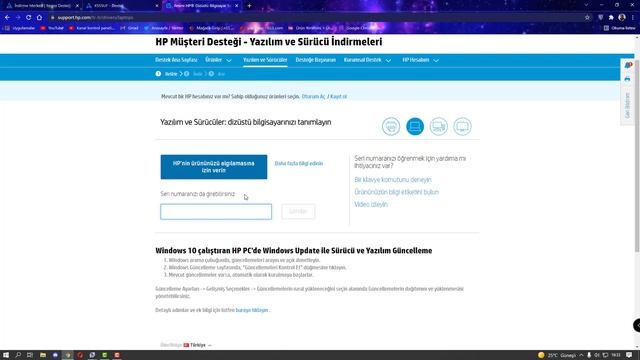Open Windows taskbar search
The width and height of the screenshot is (640, 360).
coord(18,355)
